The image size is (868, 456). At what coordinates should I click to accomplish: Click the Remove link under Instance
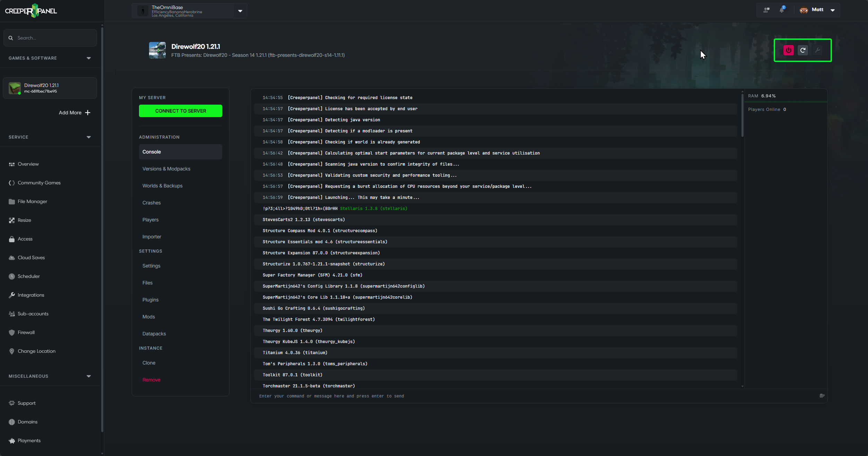point(151,379)
